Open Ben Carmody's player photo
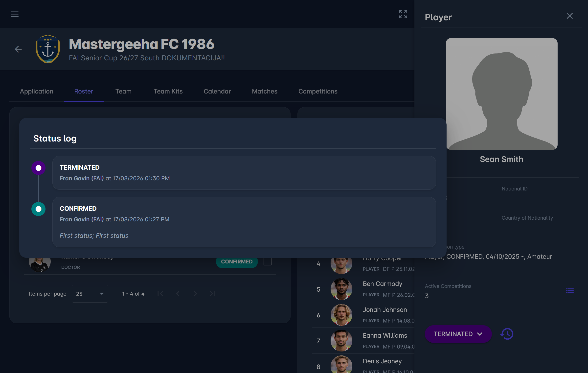 341,289
